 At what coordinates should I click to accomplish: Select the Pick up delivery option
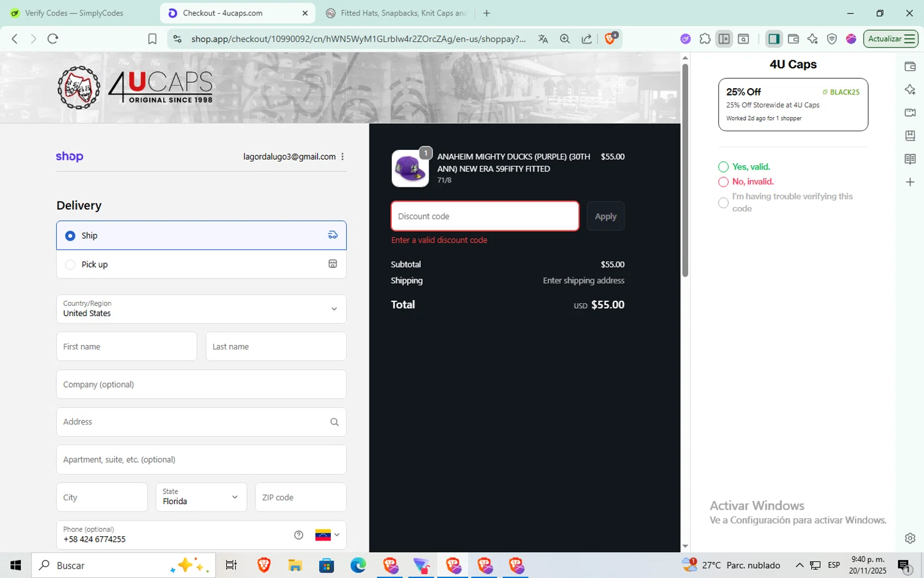click(x=201, y=264)
